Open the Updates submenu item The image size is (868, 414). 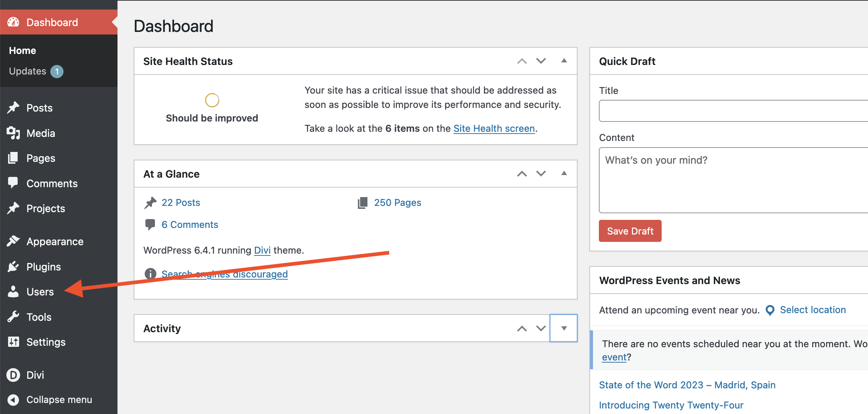point(28,71)
